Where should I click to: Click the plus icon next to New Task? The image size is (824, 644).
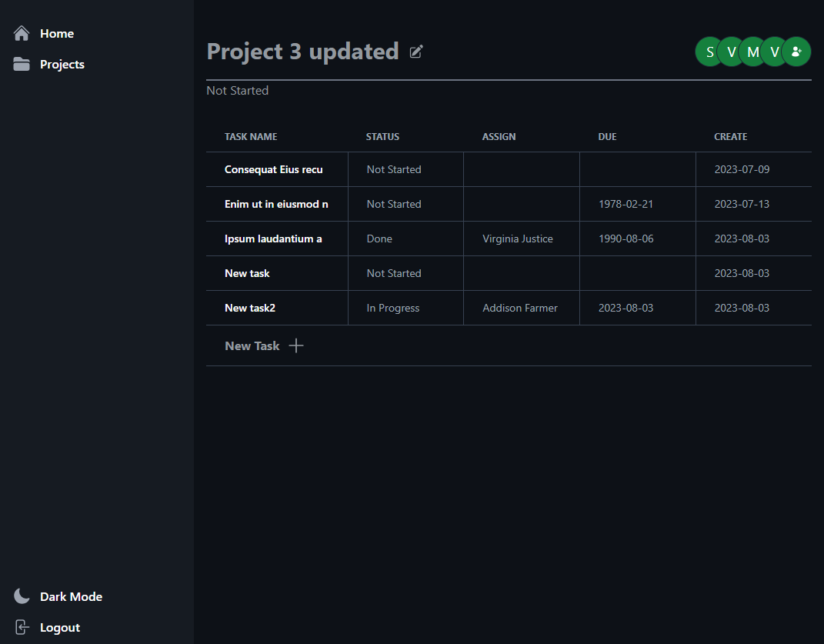(x=296, y=346)
